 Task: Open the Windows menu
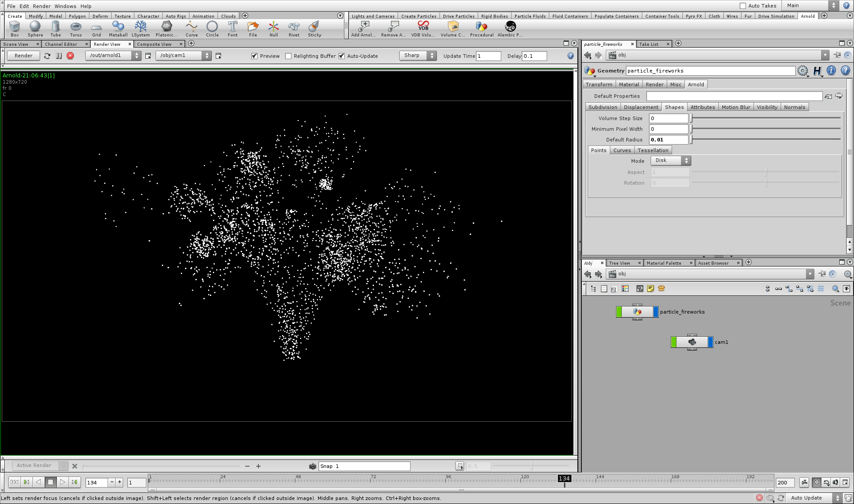point(65,6)
